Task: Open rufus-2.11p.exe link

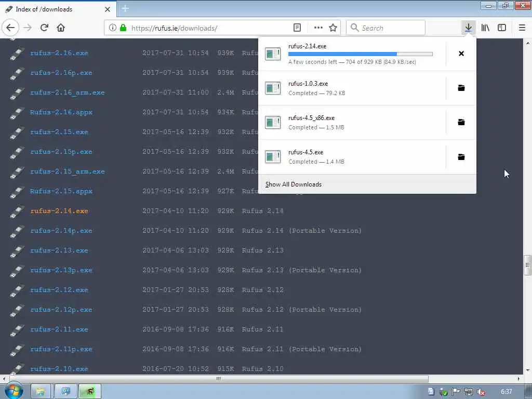Action: pos(61,349)
